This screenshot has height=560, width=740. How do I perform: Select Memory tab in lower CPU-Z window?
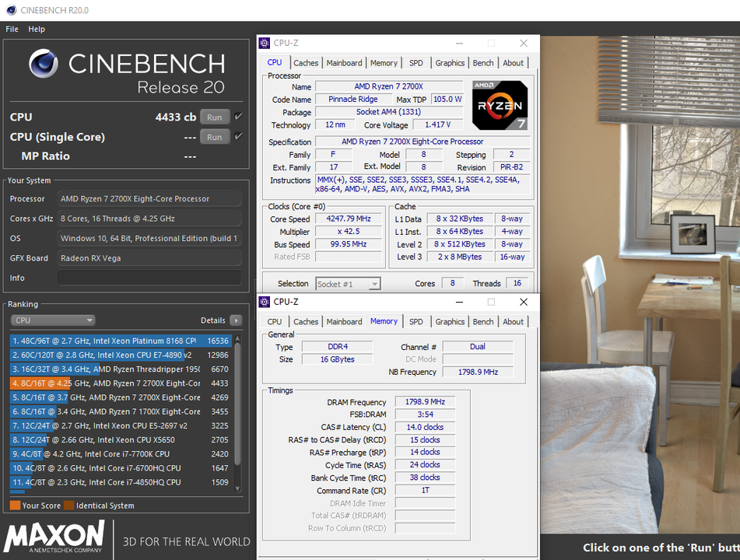[x=384, y=320]
